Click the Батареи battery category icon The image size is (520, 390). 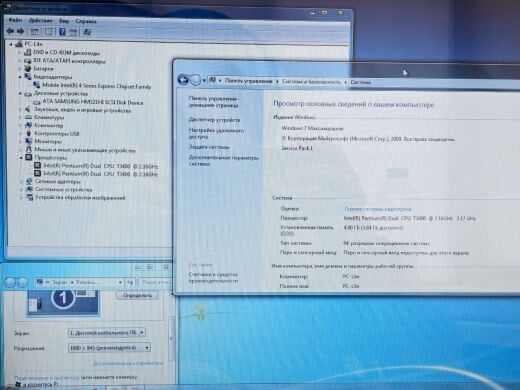click(x=28, y=68)
